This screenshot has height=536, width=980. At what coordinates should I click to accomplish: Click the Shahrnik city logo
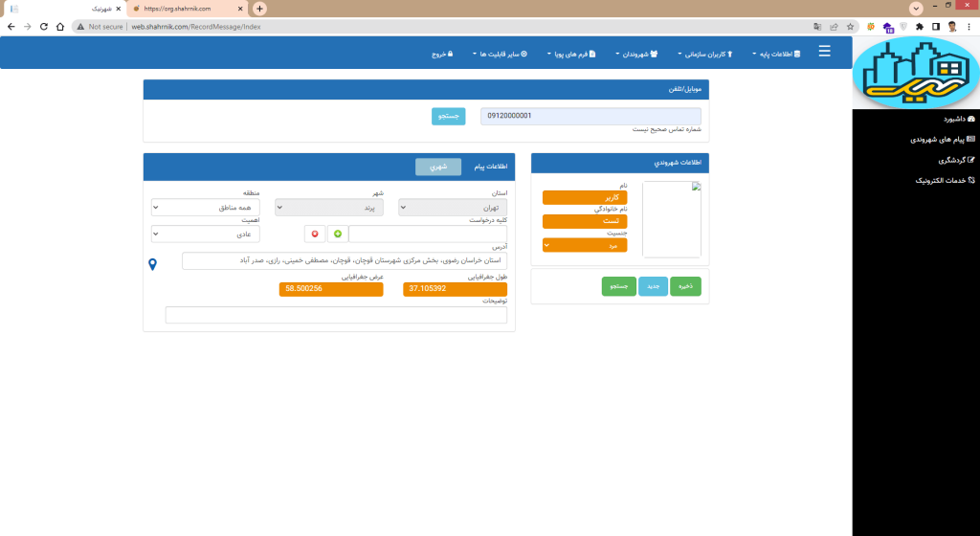pyautogui.click(x=916, y=73)
